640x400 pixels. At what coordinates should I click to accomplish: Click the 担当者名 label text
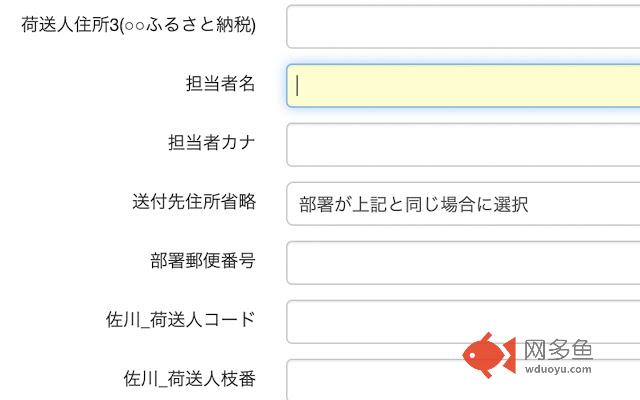pyautogui.click(x=220, y=84)
